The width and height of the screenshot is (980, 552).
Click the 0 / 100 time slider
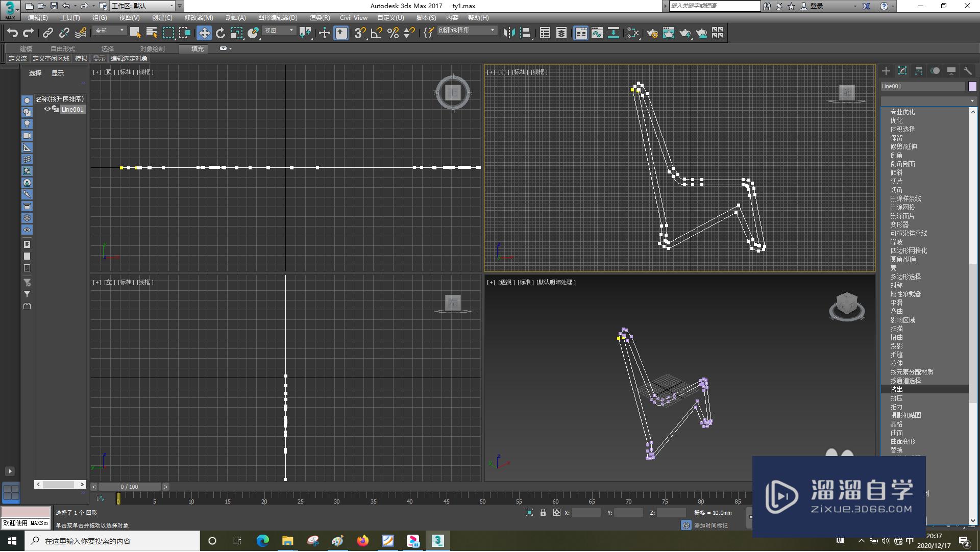[130, 487]
